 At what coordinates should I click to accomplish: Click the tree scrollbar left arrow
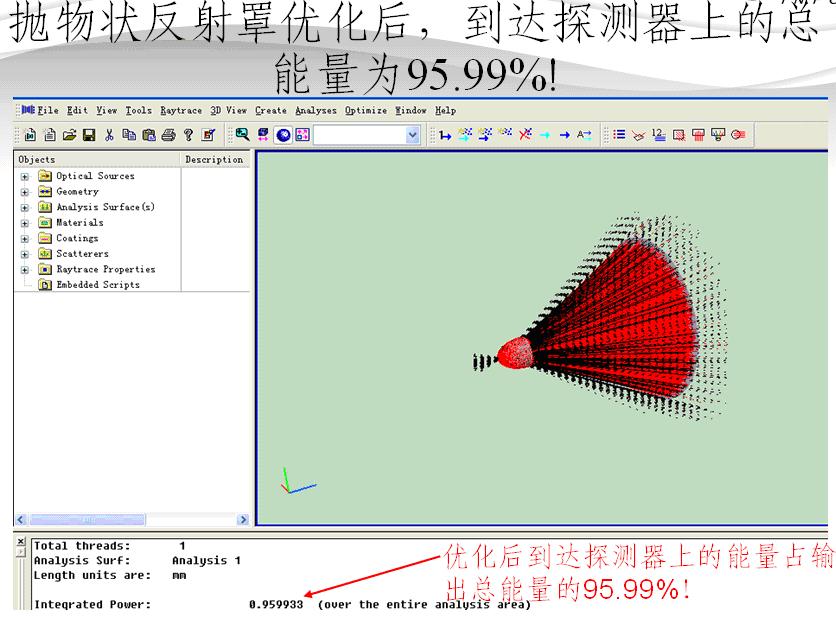point(21,519)
